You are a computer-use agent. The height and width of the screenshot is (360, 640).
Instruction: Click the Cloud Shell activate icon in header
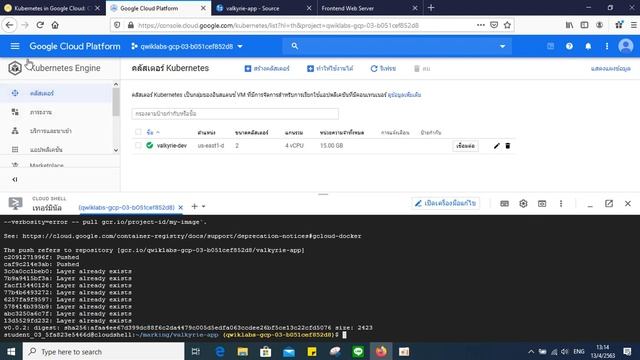point(550,46)
